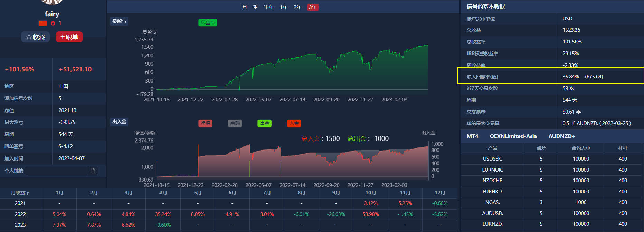Click the 合约大小 column header
Screen dimensions: 644x232
click(581, 148)
